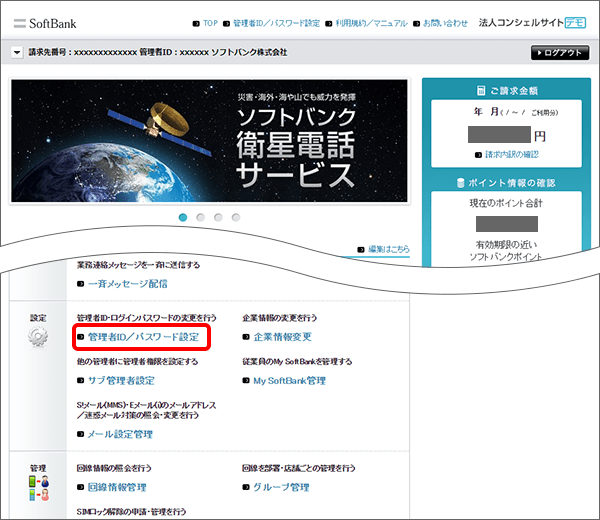600x520 pixels.
Task: Click text 企業情報の変更を行う
Action: pyautogui.click(x=280, y=318)
